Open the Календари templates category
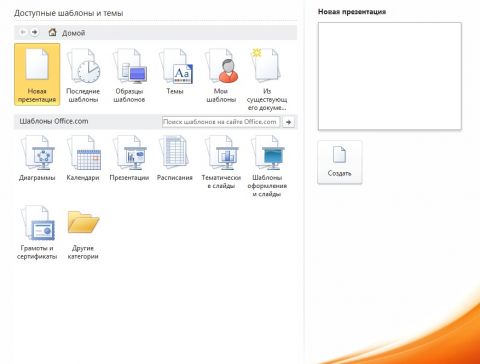The height and width of the screenshot is (364, 480). coord(83,158)
